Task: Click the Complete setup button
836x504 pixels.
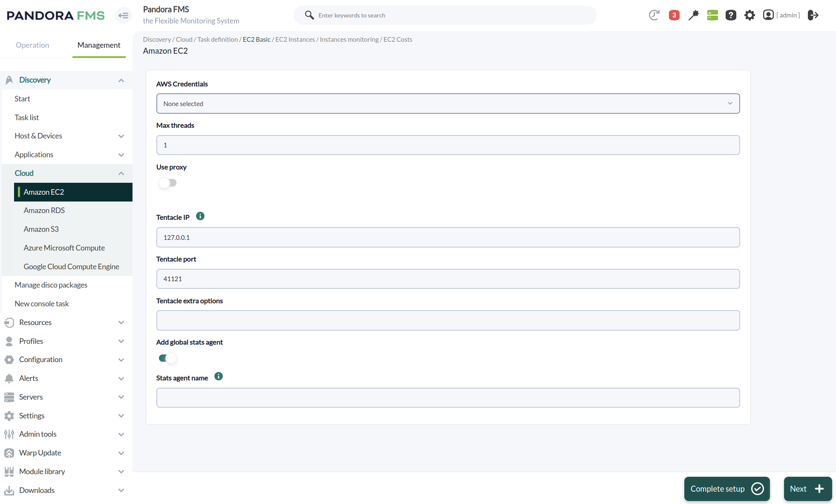Action: coord(726,489)
